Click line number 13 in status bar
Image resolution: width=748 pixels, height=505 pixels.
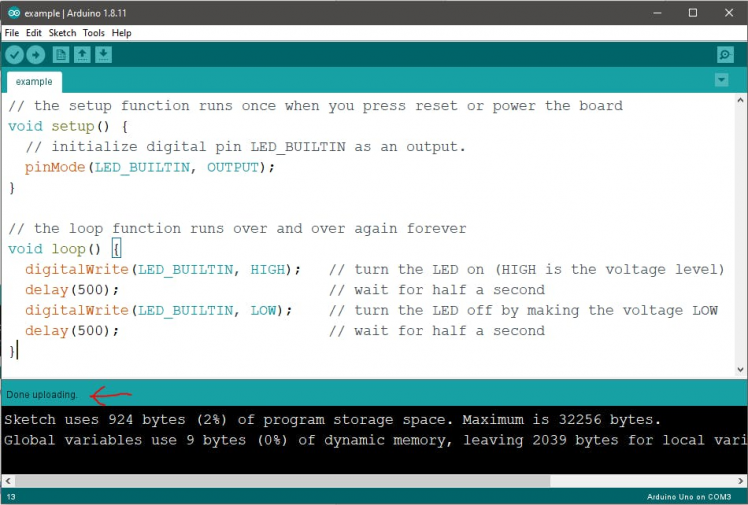coord(11,497)
